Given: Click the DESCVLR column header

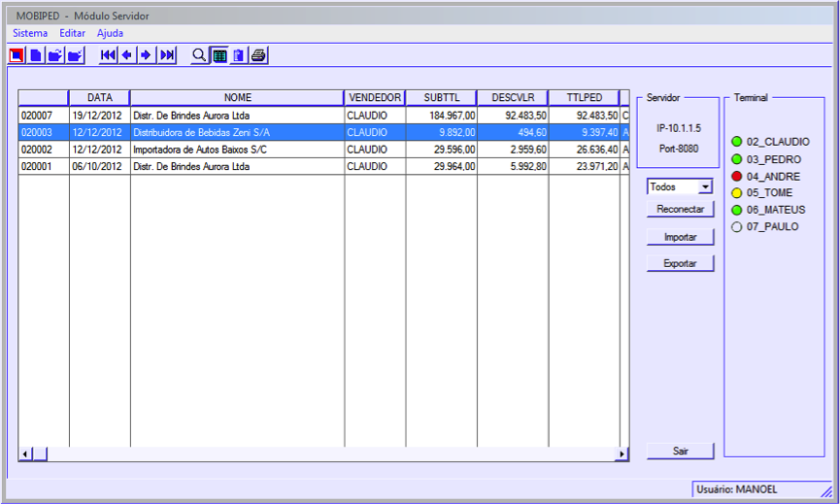Looking at the screenshot, I should pos(513,98).
